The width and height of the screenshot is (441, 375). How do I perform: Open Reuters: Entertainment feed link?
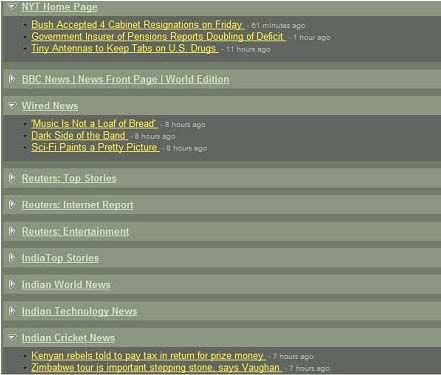[x=75, y=231]
